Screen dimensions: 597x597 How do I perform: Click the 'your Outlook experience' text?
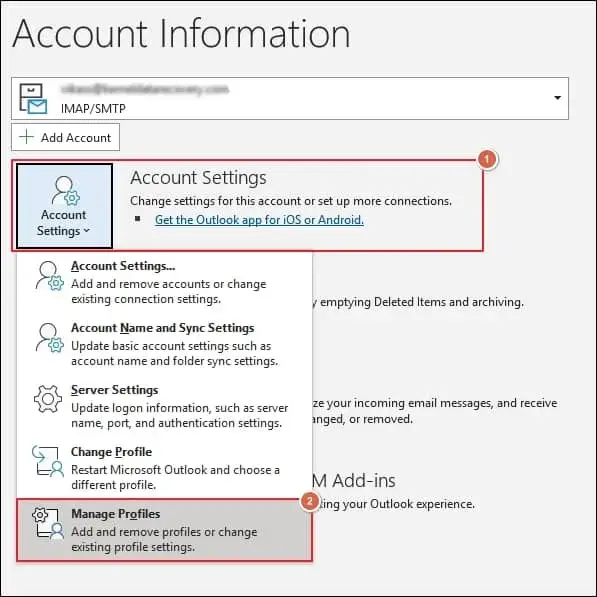pos(409,504)
